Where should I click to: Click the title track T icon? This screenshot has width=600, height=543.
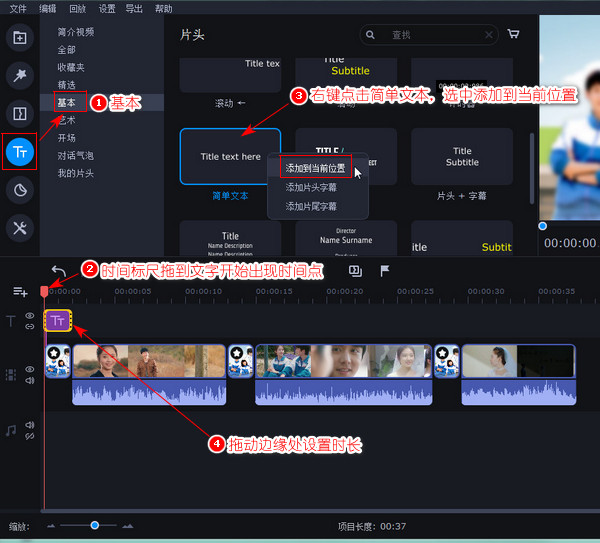point(11,321)
